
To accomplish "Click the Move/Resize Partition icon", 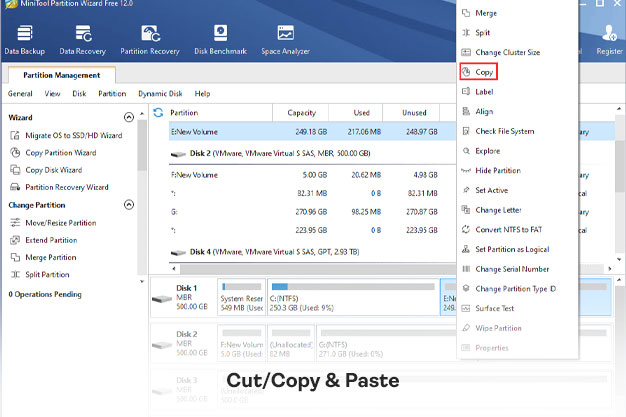I will click(x=15, y=222).
